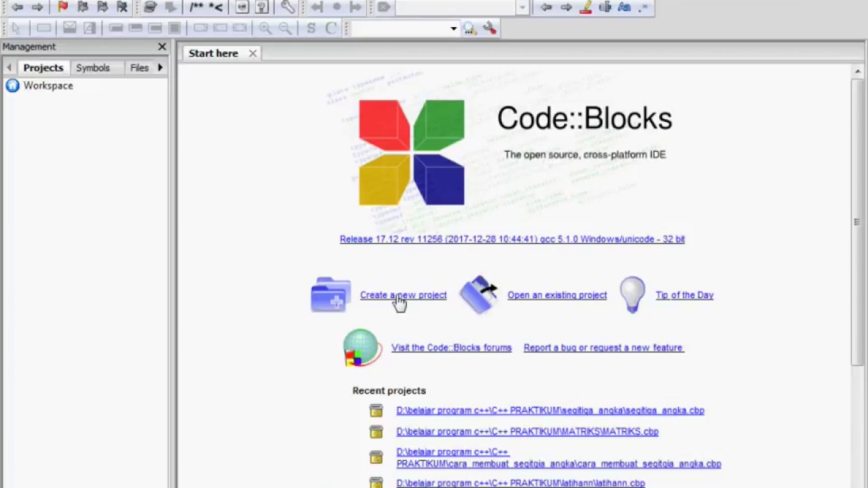Open search options wrench icon in second toolbar
Screen dimensions: 868x488
tap(490, 28)
